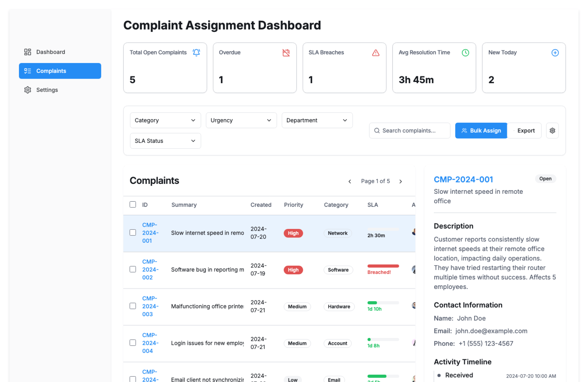Click the bell icon on Total Open Complaints
The height and width of the screenshot is (382, 588).
(196, 53)
